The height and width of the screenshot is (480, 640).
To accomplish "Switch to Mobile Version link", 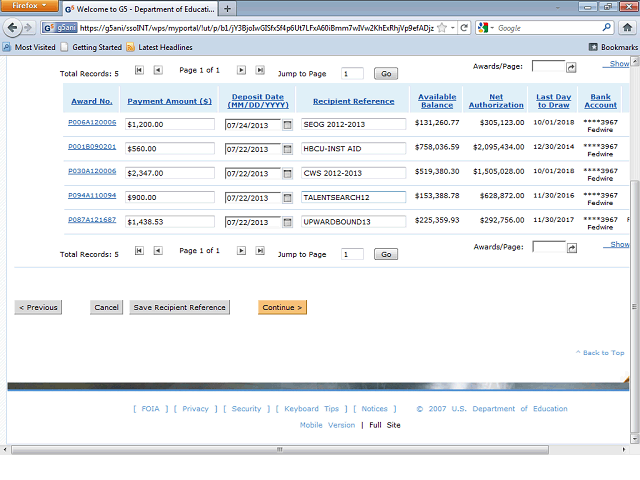I will (327, 425).
